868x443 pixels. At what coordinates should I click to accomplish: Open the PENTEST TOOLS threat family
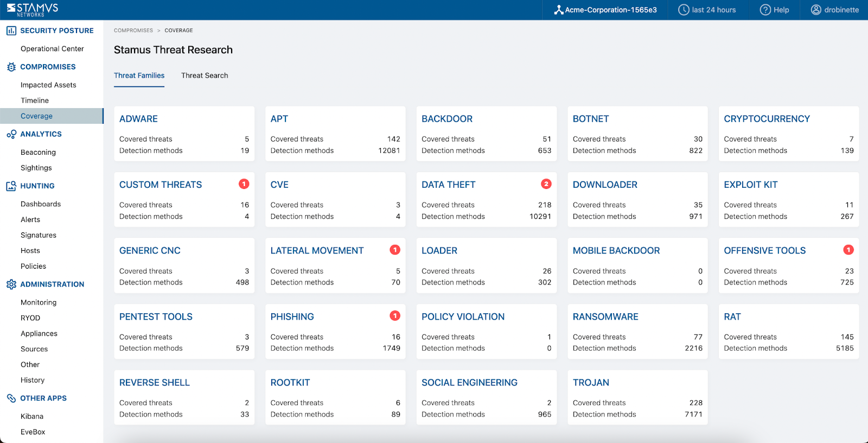point(184,331)
